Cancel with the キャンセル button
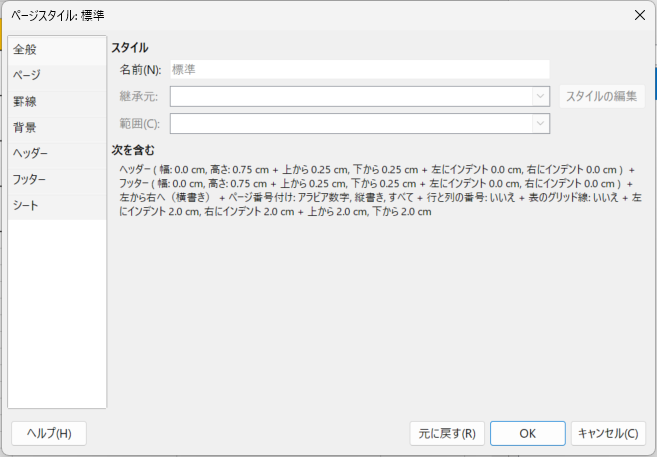Image resolution: width=657 pixels, height=457 pixels. pos(608,433)
